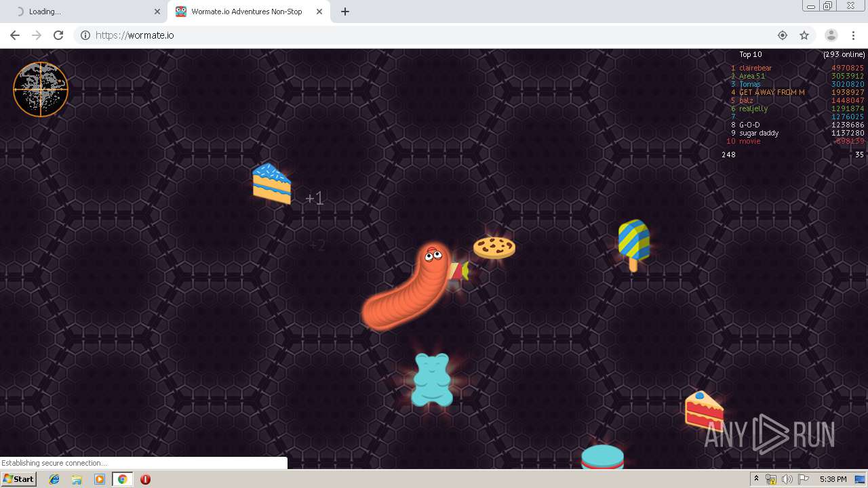This screenshot has width=868, height=488.
Task: Go back to previous page
Action: tap(15, 35)
